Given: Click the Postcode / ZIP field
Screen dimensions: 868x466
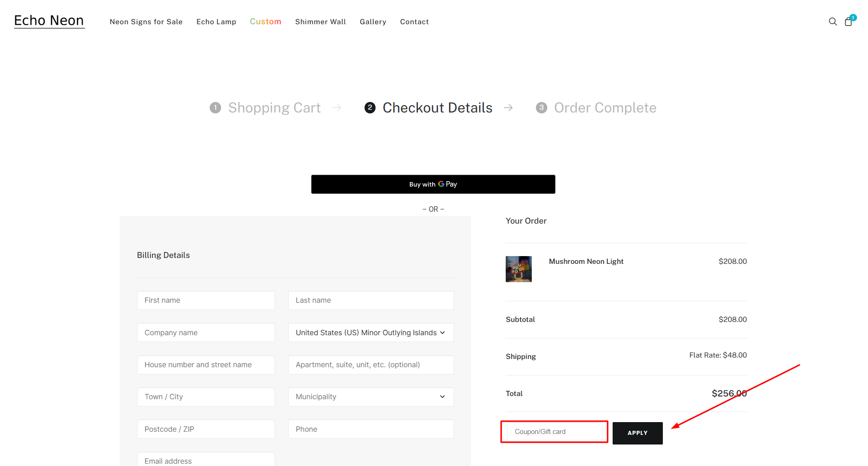Looking at the screenshot, I should click(206, 429).
